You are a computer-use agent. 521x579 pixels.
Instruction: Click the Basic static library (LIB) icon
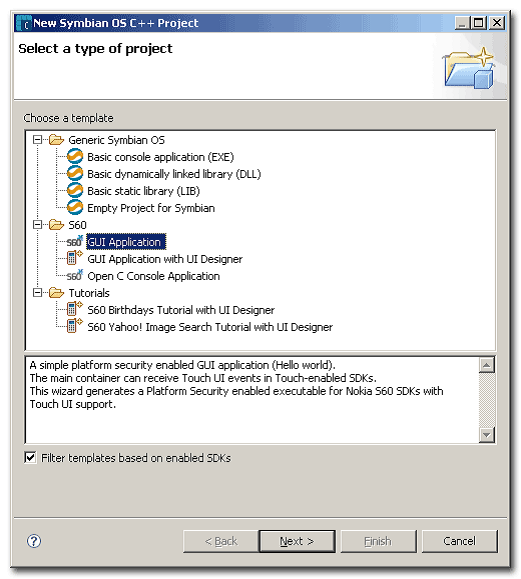pos(75,191)
